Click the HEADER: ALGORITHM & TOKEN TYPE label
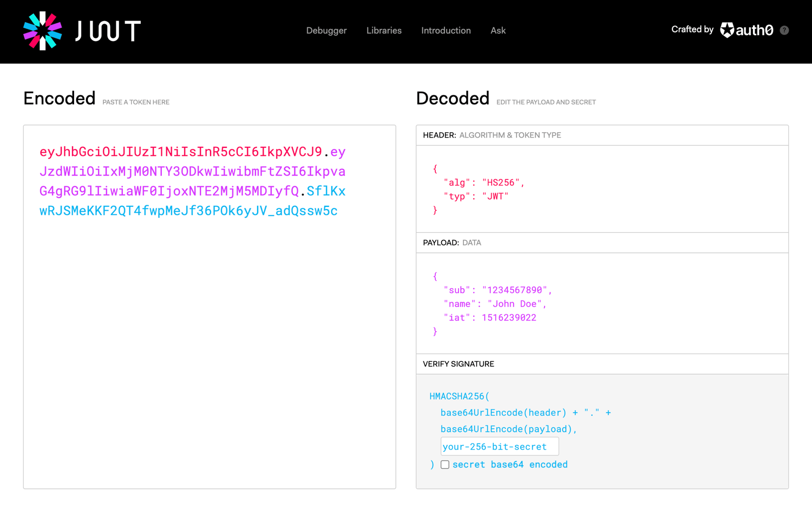The height and width of the screenshot is (509, 812). click(492, 135)
